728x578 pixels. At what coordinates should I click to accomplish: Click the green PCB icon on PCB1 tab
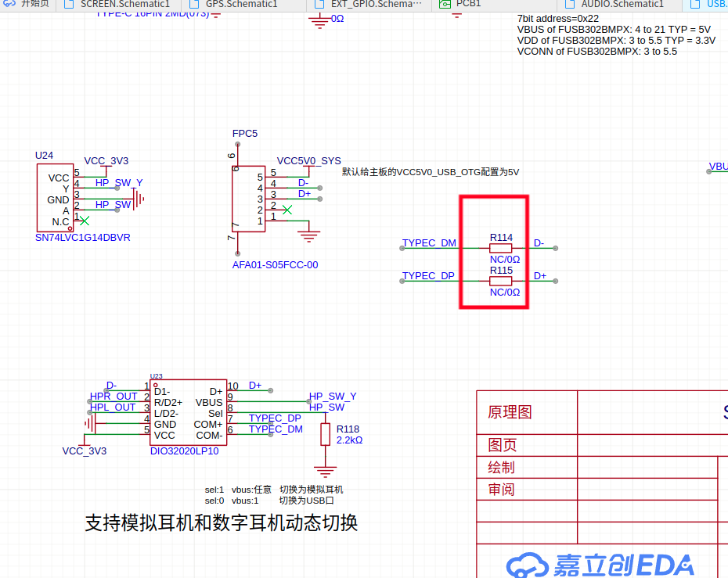[445, 4]
